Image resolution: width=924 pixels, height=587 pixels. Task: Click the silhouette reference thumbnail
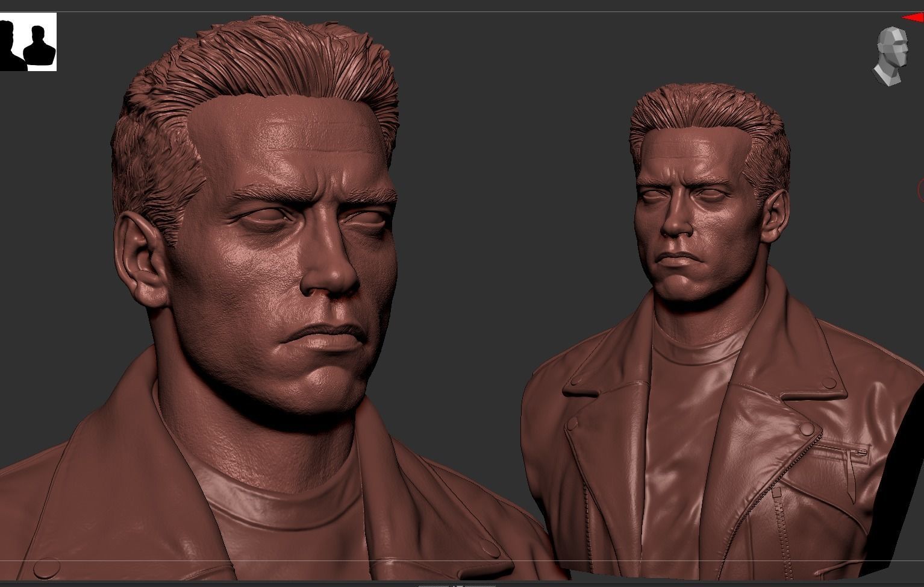pos(28,42)
